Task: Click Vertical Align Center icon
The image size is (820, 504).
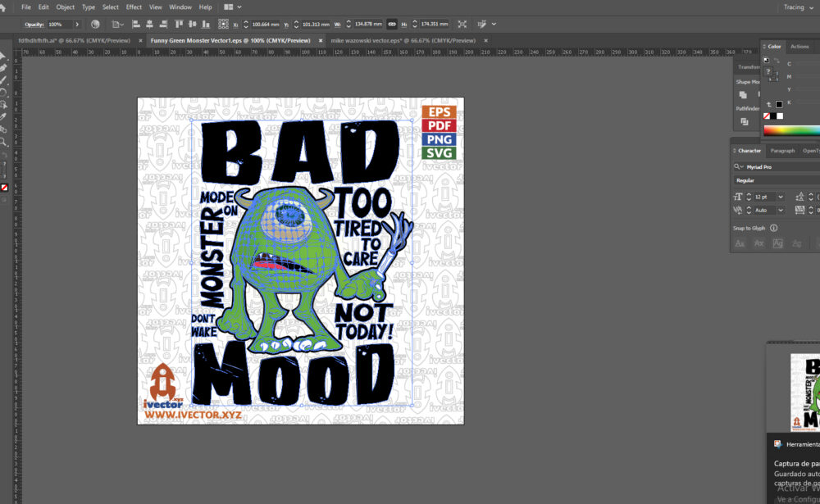Action: pos(193,24)
